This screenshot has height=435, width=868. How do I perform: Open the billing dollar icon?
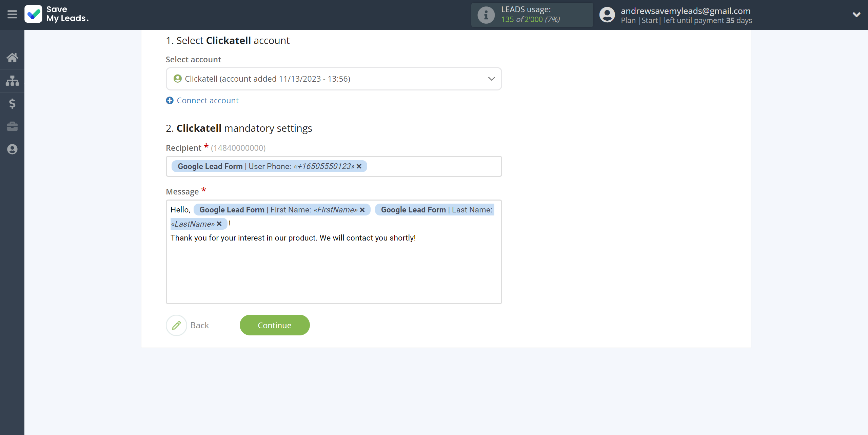[12, 103]
